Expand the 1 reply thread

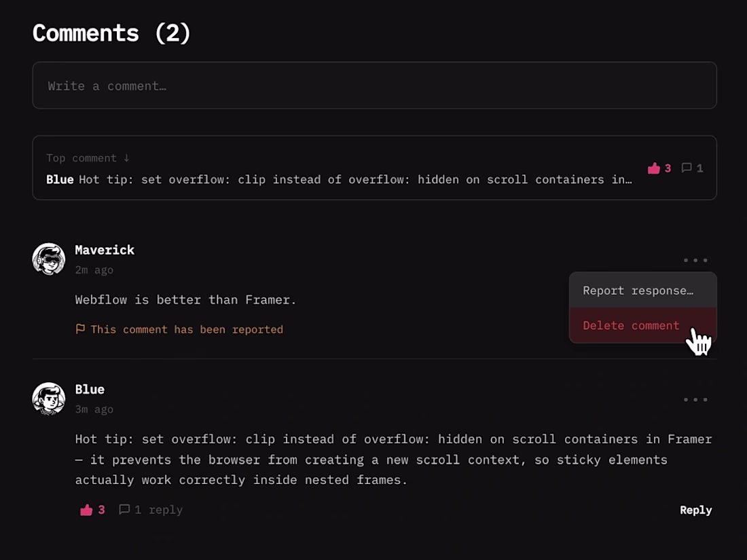point(151,510)
